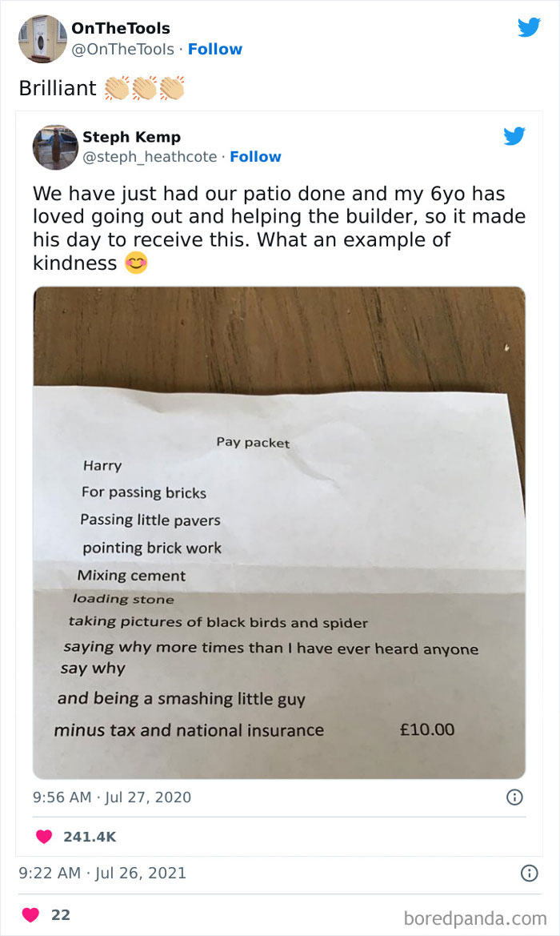Click the 241.4K likes count
This screenshot has height=936, width=560.
(x=88, y=836)
